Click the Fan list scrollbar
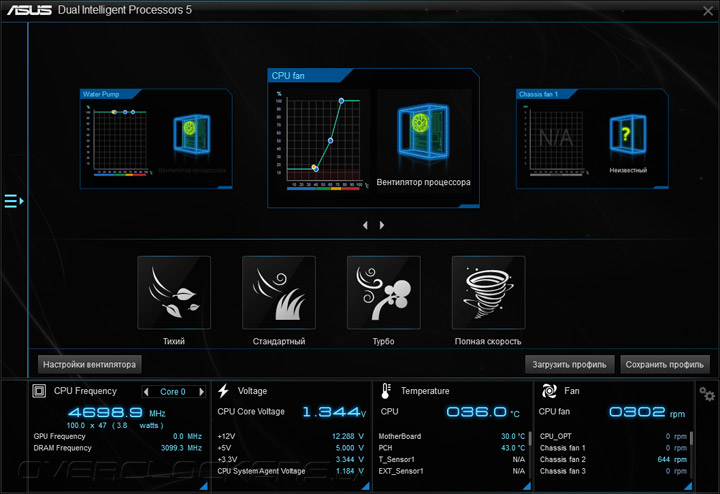The width and height of the screenshot is (720, 494). [691, 438]
